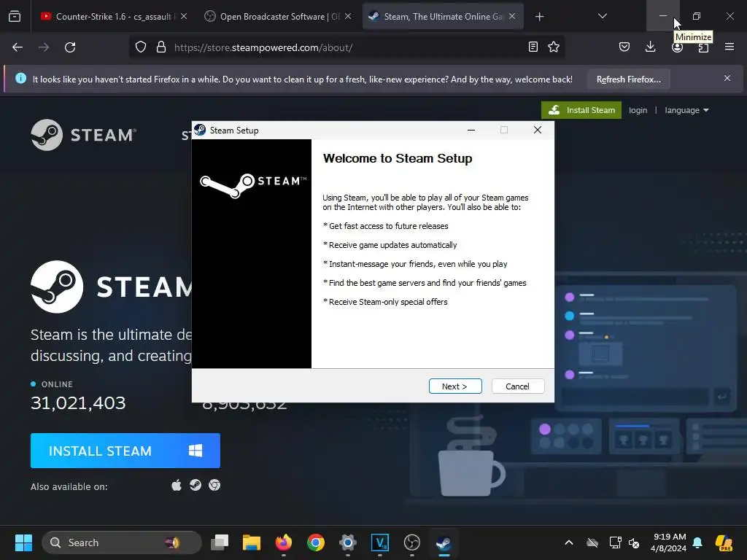
Task: Go forward one page
Action: (x=44, y=47)
